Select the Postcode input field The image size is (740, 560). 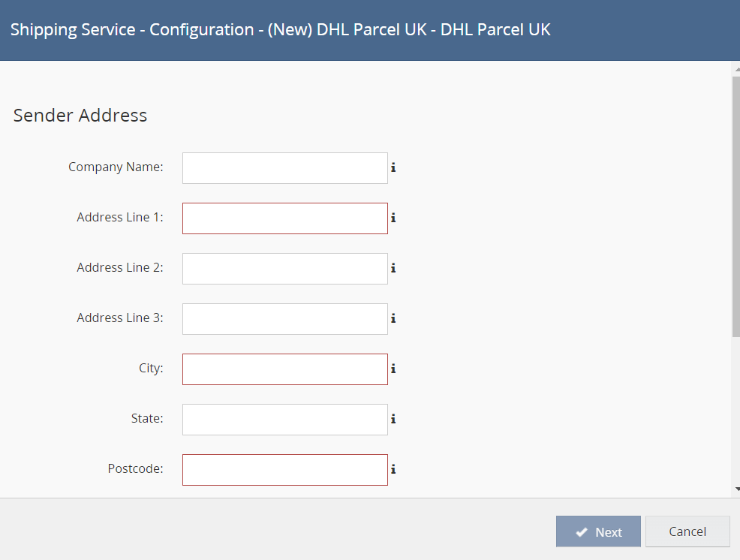tap(285, 470)
